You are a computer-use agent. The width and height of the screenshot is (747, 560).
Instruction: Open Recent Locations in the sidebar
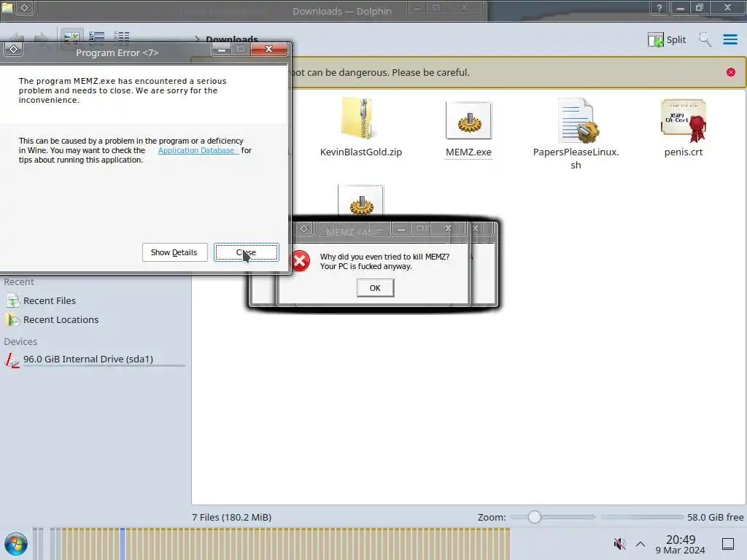click(x=61, y=320)
